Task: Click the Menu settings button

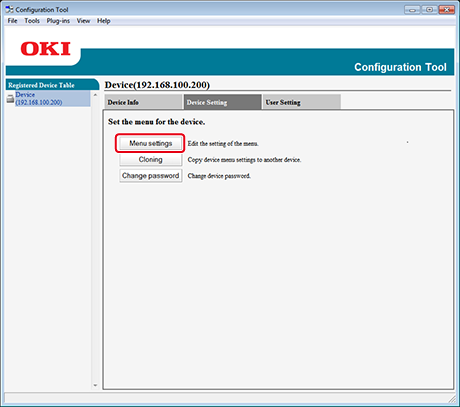Action: 151,143
